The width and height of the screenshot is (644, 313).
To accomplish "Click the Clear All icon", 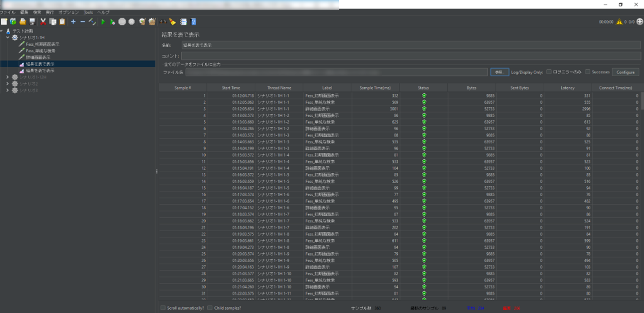I will pyautogui.click(x=152, y=22).
